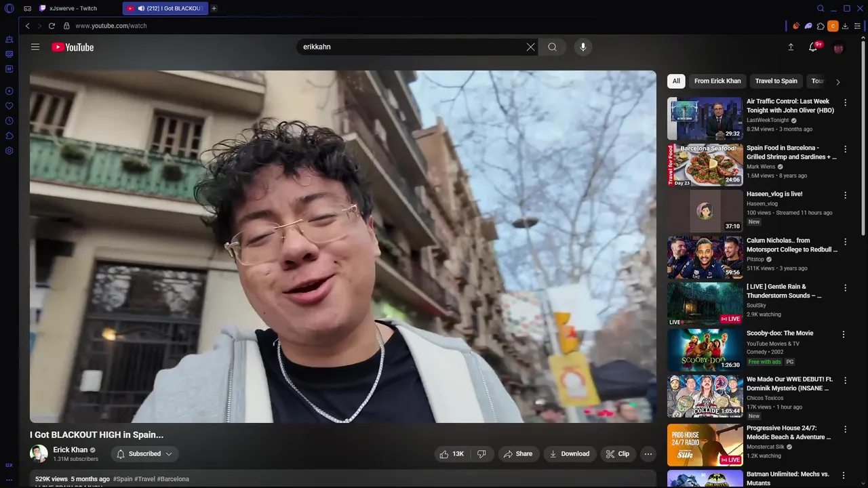Click the padlock site info icon
Image resolution: width=868 pixels, height=488 pixels.
coord(66,26)
